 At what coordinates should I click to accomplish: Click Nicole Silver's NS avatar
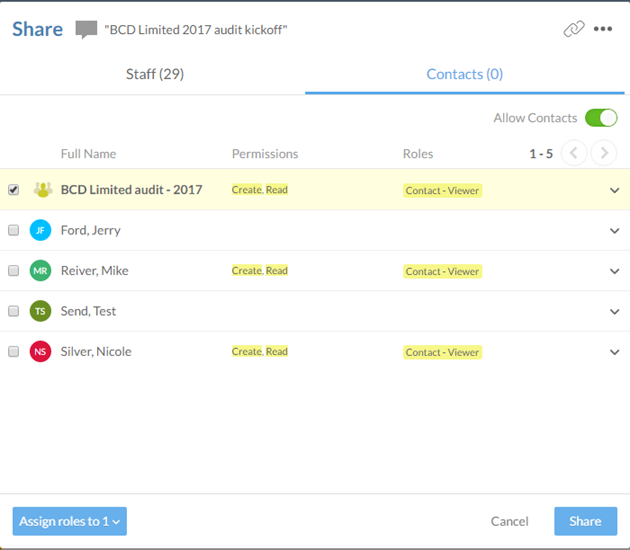(x=40, y=352)
